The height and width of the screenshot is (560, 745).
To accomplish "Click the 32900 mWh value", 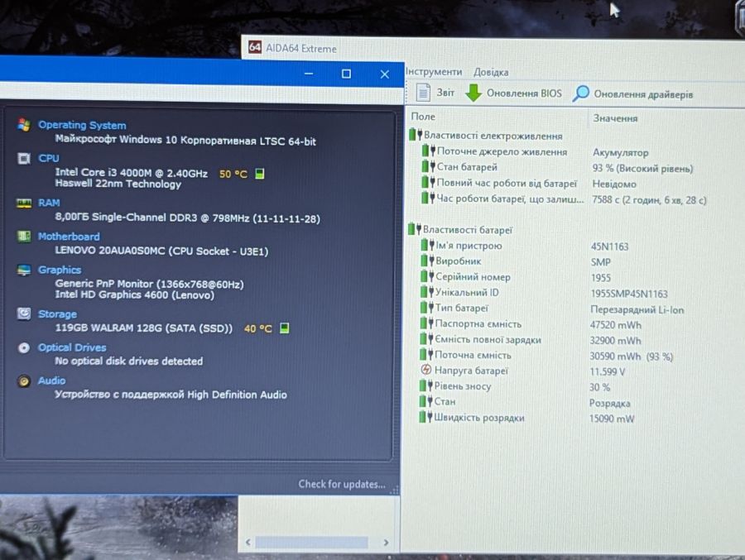I will (x=615, y=341).
